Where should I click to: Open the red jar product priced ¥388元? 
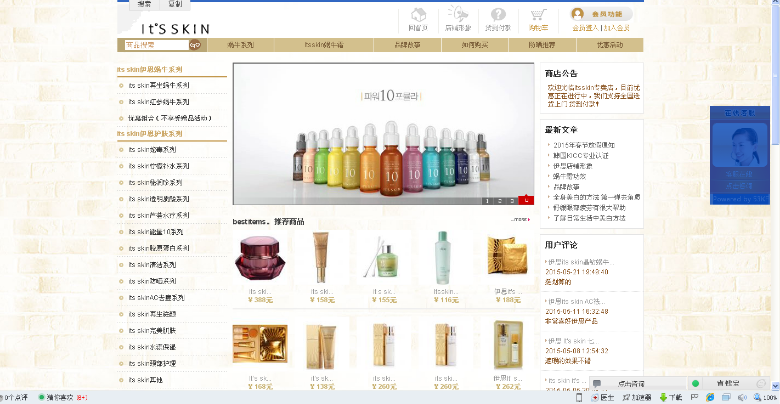(260, 258)
